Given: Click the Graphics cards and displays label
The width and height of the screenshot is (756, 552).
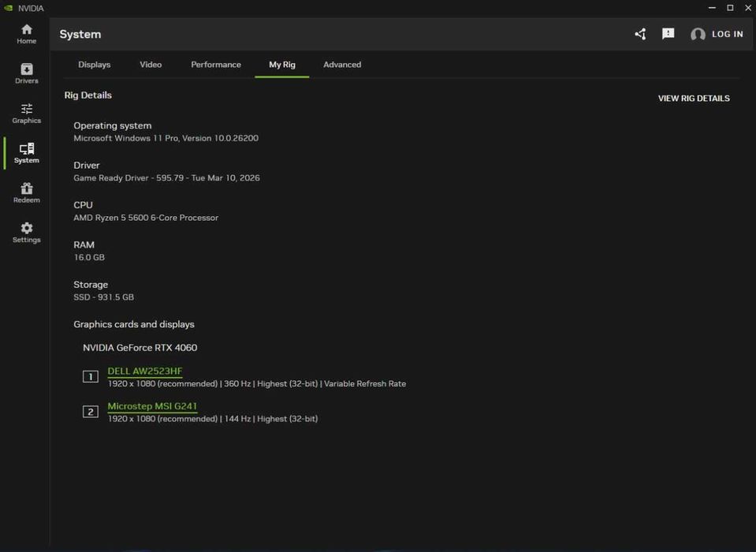Looking at the screenshot, I should (x=134, y=324).
